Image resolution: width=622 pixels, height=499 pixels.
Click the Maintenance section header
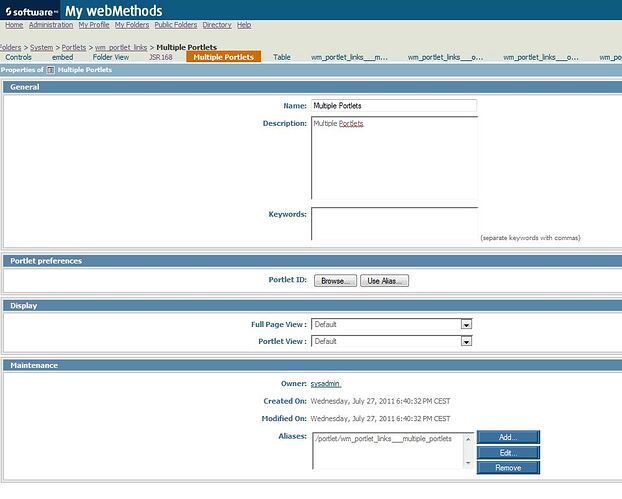(x=313, y=365)
